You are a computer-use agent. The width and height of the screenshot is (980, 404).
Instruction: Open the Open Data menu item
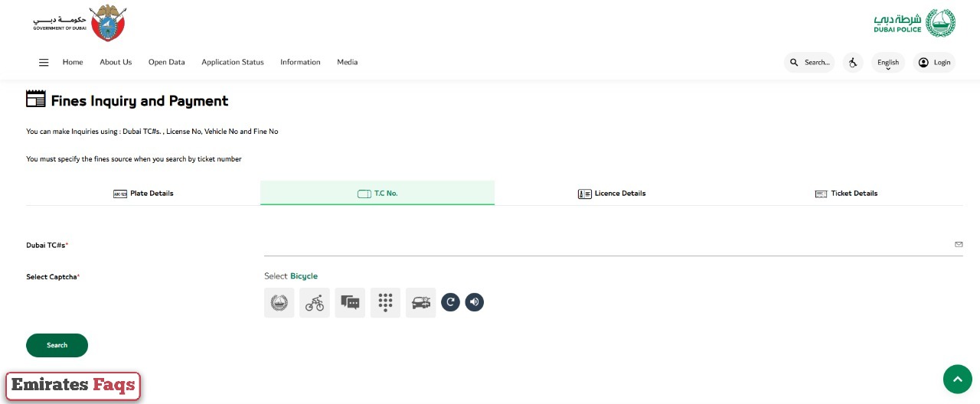click(x=166, y=63)
